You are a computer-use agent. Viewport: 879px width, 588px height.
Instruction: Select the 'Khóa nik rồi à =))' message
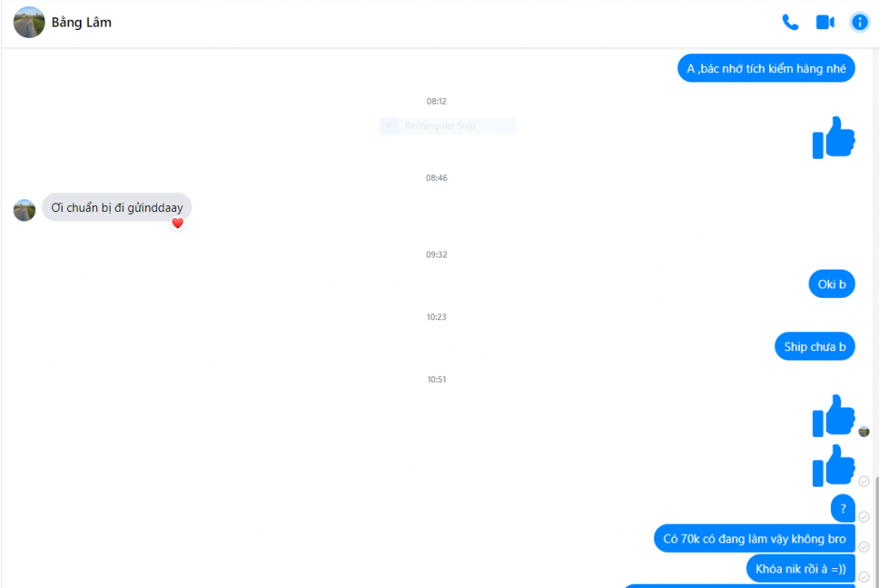[801, 568]
